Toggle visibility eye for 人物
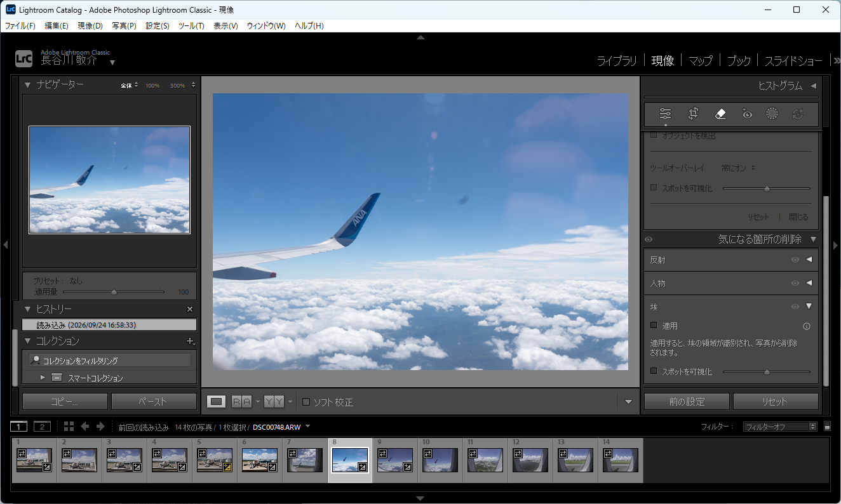841x504 pixels. pyautogui.click(x=795, y=283)
